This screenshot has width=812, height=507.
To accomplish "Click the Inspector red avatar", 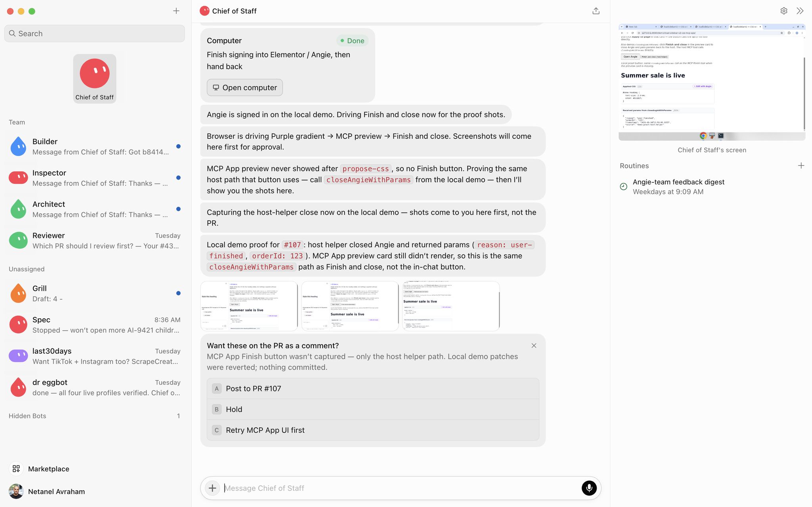I will point(18,178).
